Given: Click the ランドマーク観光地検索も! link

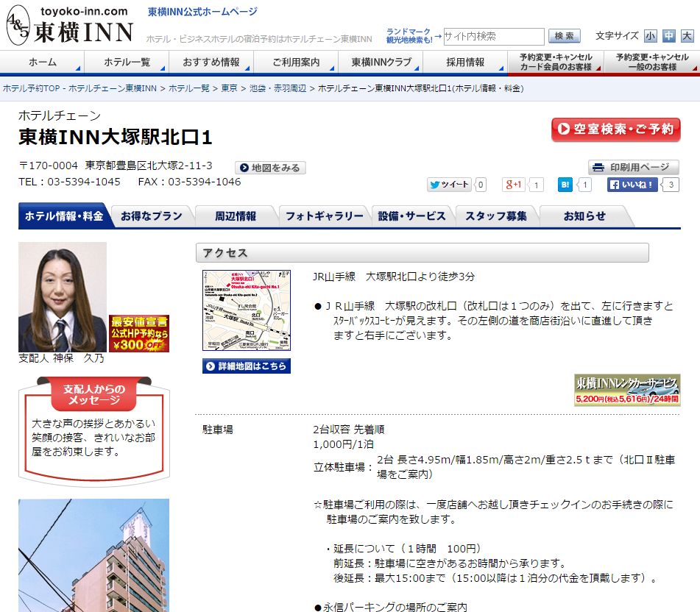Looking at the screenshot, I should point(409,36).
